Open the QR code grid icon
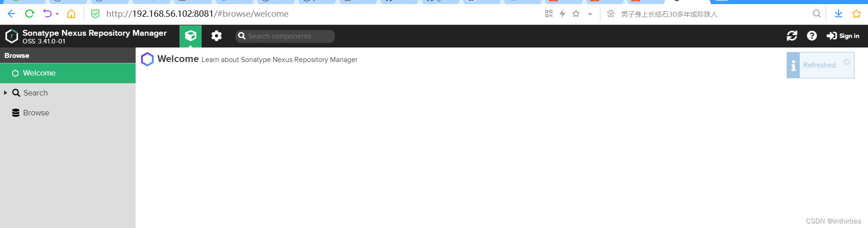The image size is (868, 228). click(x=549, y=14)
